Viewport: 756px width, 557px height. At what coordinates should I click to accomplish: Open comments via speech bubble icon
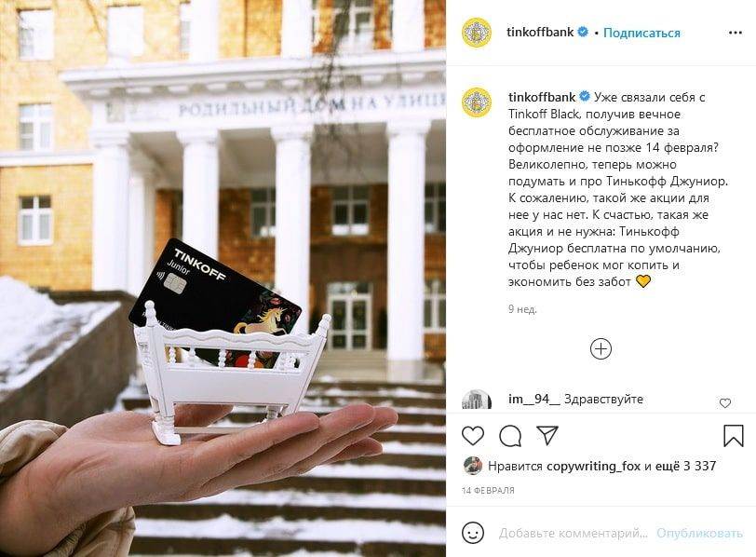click(510, 436)
